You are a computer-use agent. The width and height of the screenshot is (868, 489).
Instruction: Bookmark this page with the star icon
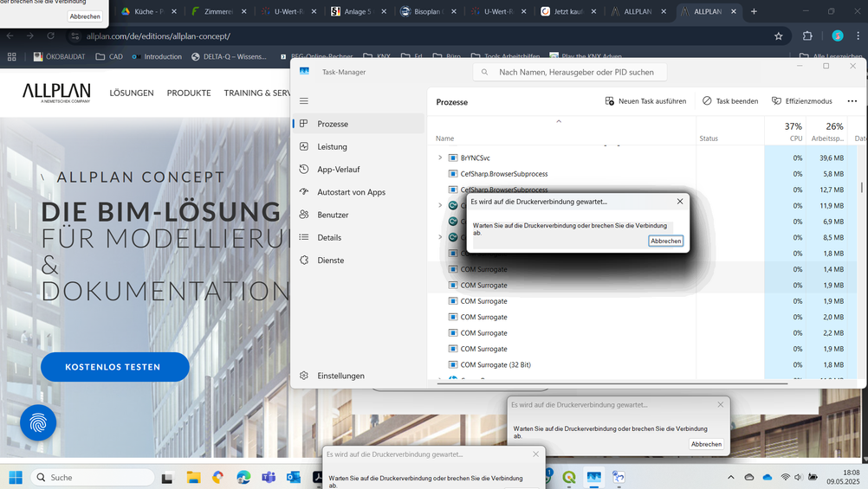(778, 36)
